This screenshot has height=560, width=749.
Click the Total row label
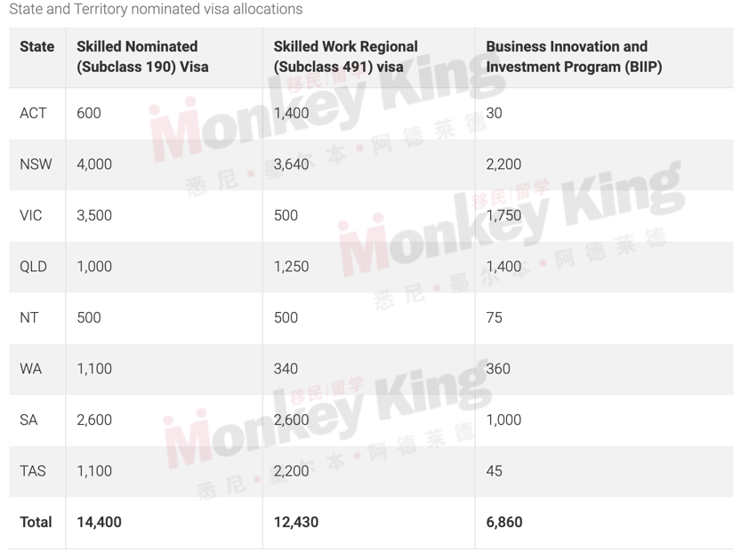36,522
